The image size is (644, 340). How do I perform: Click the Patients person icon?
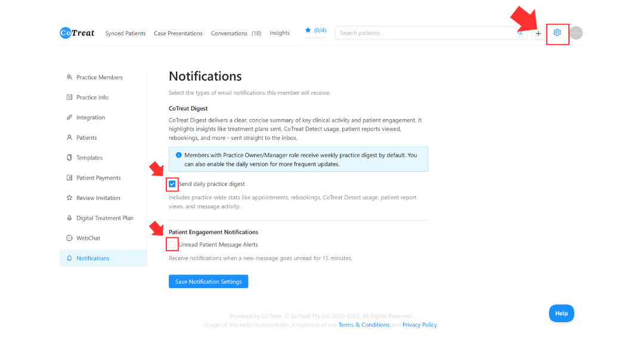point(69,138)
